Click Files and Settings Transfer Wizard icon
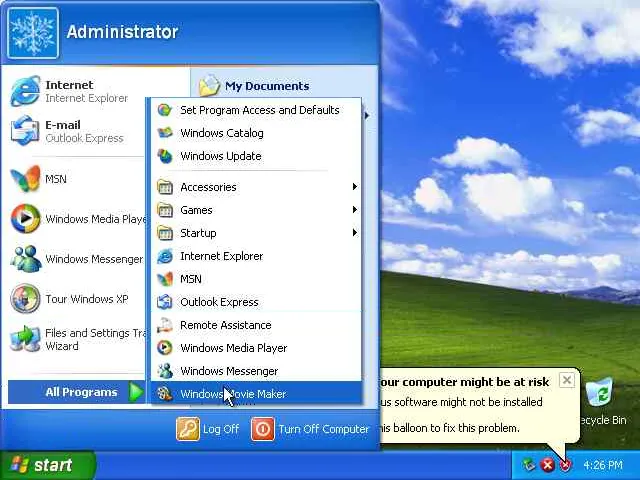Viewport: 640px width, 480px height. pyautogui.click(x=25, y=339)
